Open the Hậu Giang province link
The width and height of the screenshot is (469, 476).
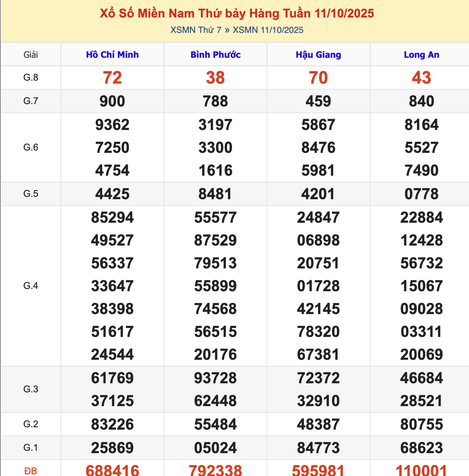point(318,55)
